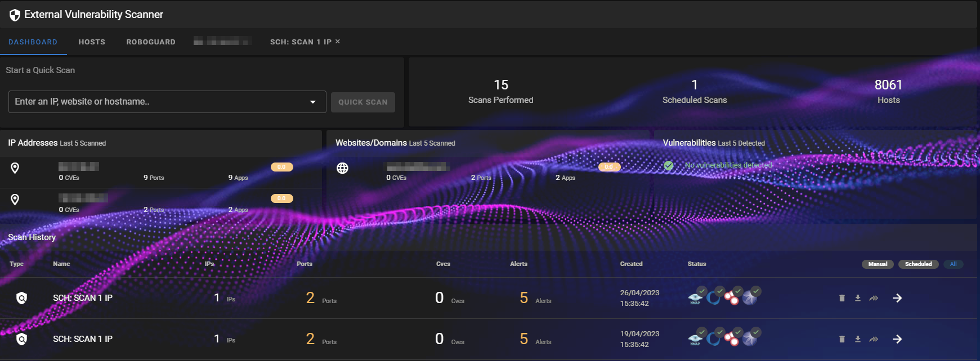Viewport: 980px width, 361px height.
Task: Show All scans in scan history
Action: coord(953,264)
